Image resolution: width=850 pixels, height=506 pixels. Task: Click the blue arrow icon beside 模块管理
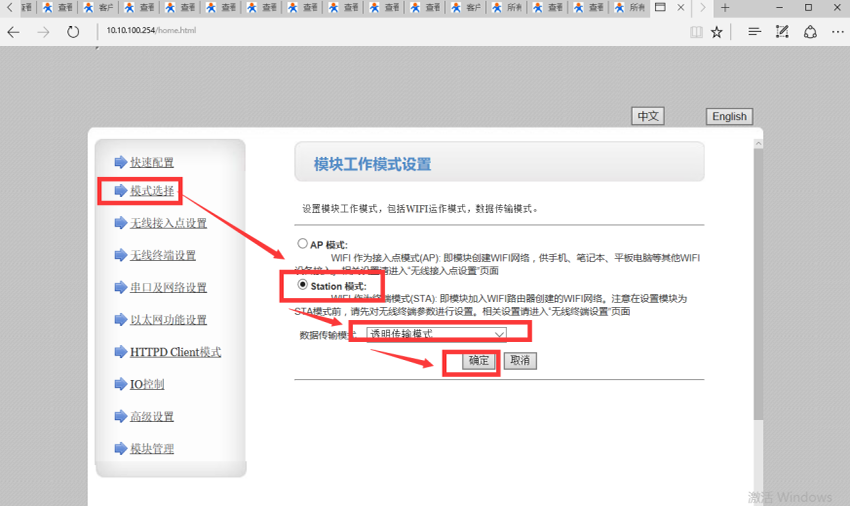pos(120,449)
